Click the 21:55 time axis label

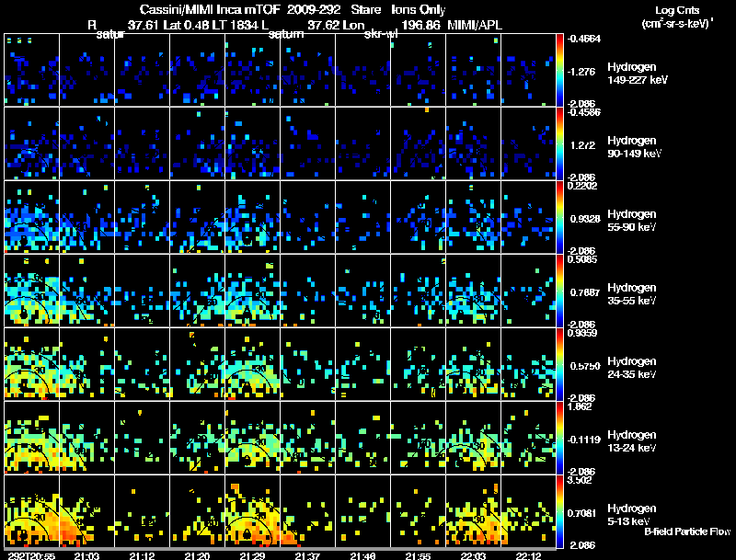(418, 555)
